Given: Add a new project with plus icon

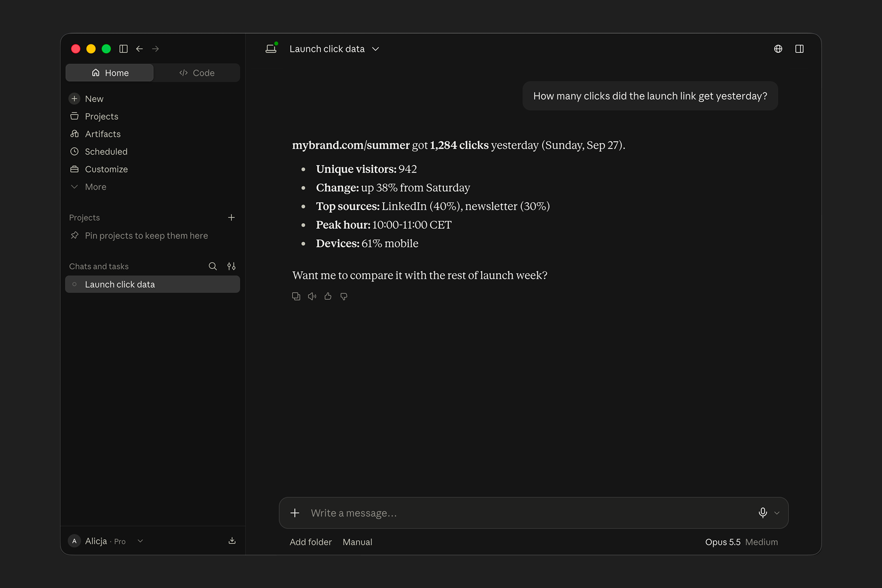Looking at the screenshot, I should click(x=231, y=217).
